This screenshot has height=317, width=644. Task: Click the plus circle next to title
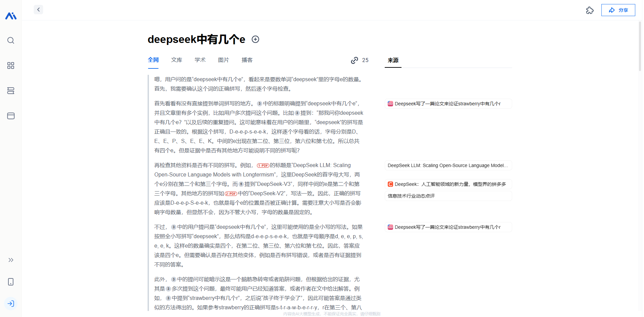[x=255, y=39]
